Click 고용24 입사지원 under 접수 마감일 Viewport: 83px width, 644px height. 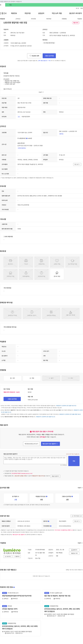coord(12,399)
